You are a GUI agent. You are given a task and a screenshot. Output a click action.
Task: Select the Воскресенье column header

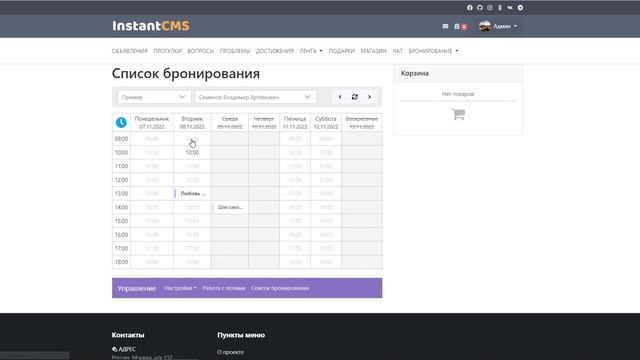click(x=362, y=122)
